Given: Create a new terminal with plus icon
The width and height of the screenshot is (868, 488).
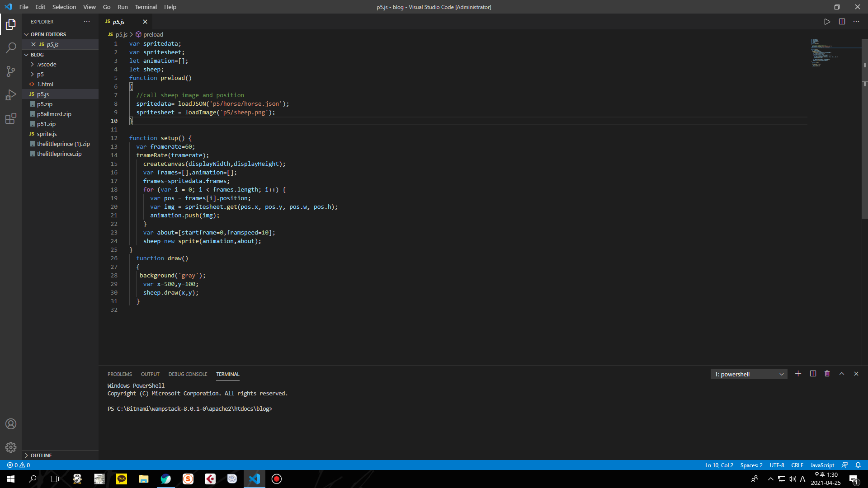Looking at the screenshot, I should point(798,374).
